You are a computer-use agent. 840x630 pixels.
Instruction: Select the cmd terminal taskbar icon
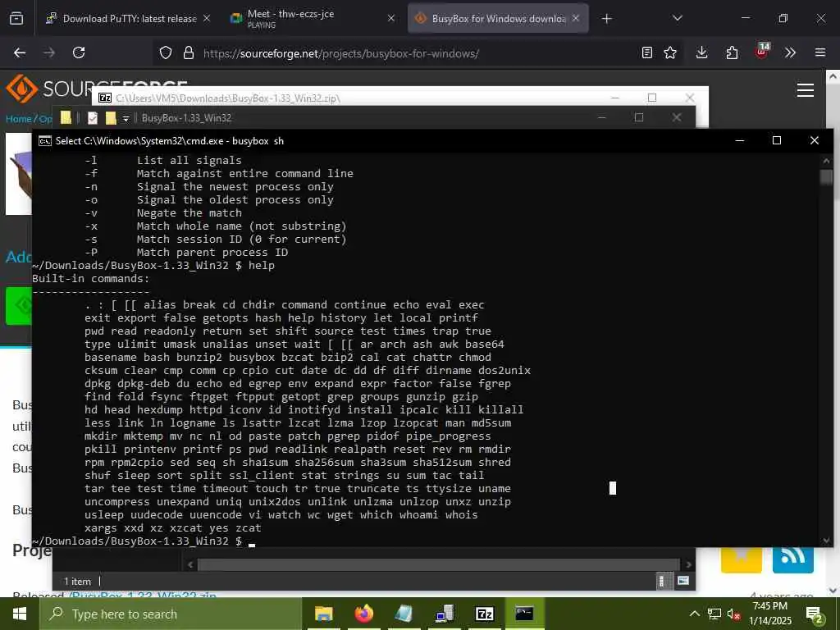click(524, 614)
